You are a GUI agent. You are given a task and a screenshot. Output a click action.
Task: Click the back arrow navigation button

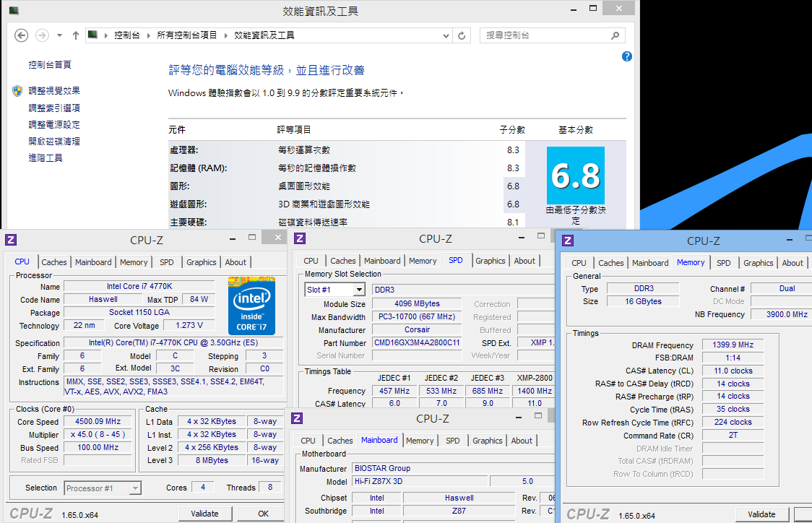click(22, 35)
